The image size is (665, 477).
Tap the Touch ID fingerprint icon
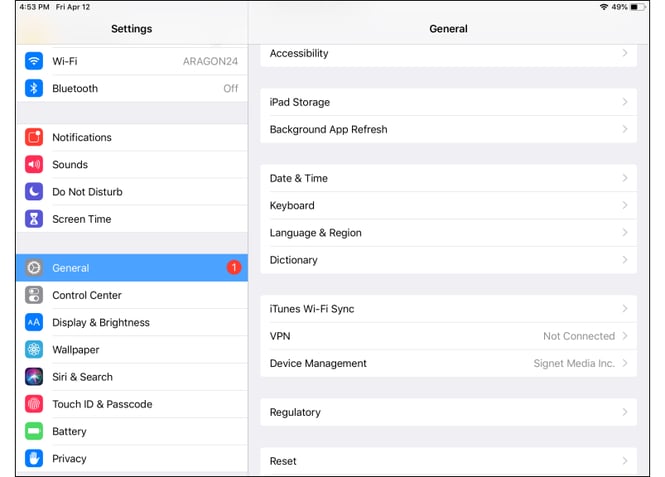pos(34,404)
